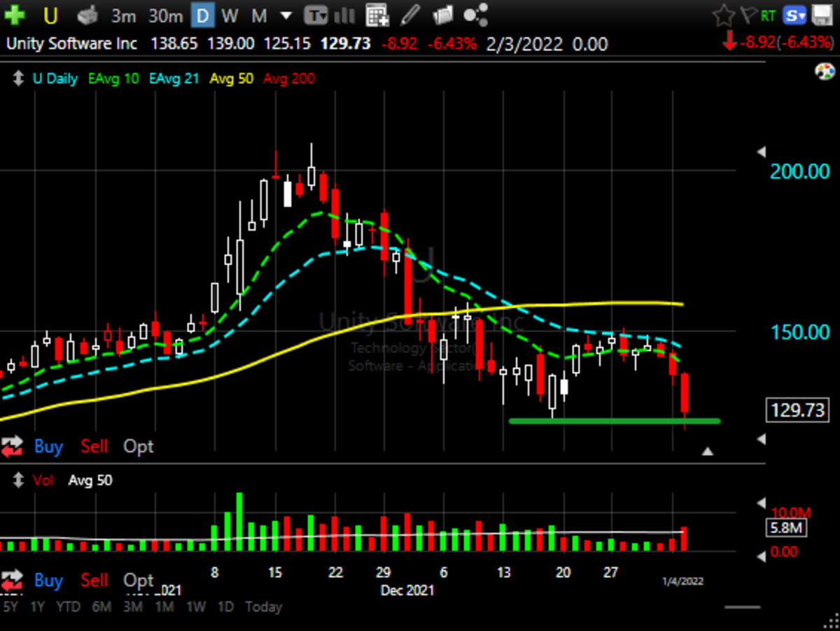Expand the timeframe dropdown arrow
840x631 pixels.
click(286, 15)
